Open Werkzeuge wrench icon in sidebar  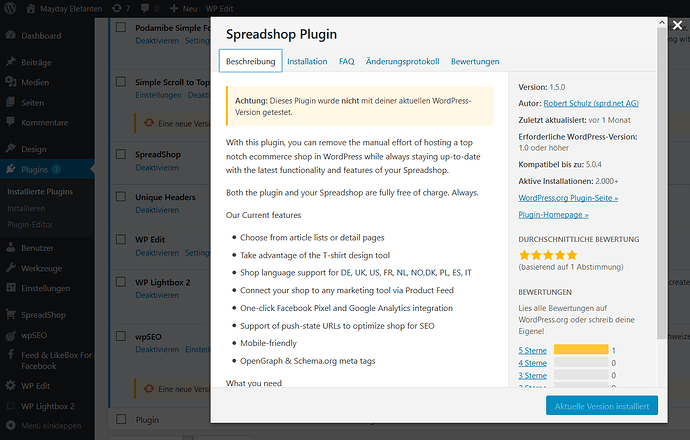tap(10, 268)
